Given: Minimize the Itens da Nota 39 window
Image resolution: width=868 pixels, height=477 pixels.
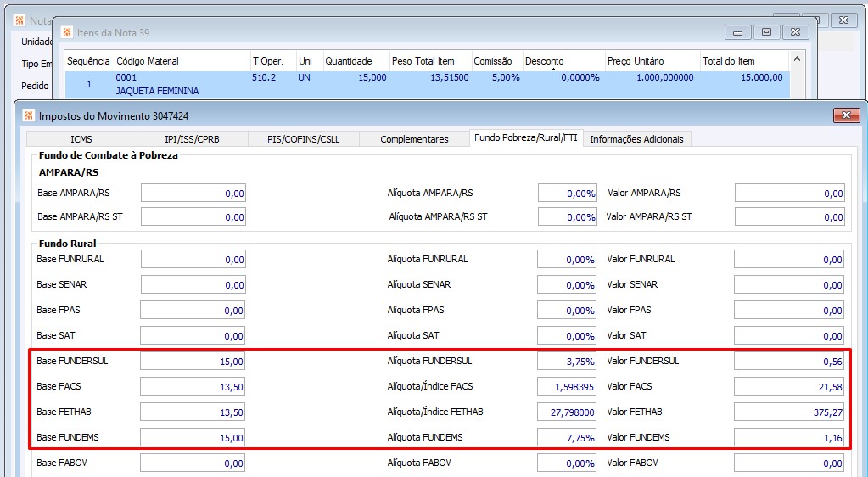Looking at the screenshot, I should click(x=737, y=32).
